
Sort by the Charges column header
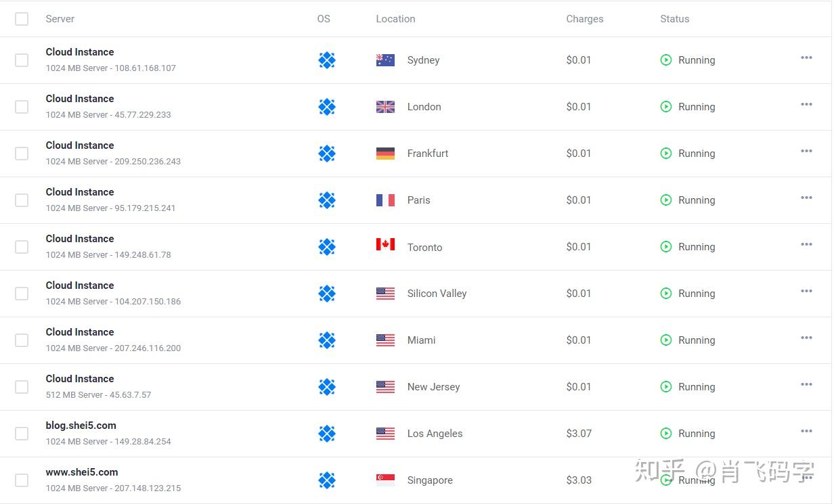[584, 19]
